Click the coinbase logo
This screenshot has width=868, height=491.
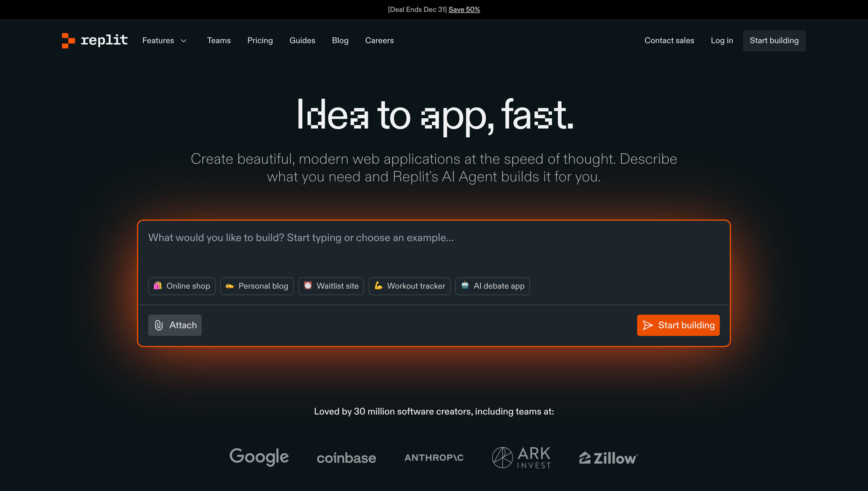point(346,458)
